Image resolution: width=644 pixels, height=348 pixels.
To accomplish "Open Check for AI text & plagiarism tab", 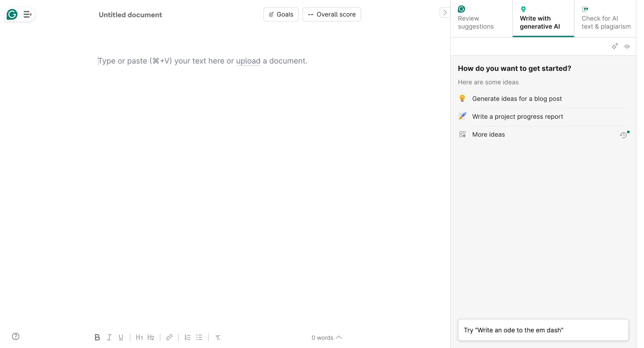I will pos(605,18).
